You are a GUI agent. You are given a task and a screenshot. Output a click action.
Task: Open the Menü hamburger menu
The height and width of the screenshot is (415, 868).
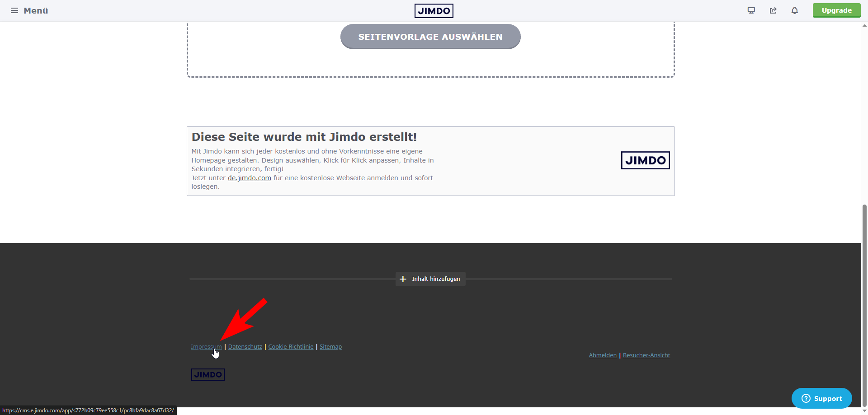click(x=29, y=10)
